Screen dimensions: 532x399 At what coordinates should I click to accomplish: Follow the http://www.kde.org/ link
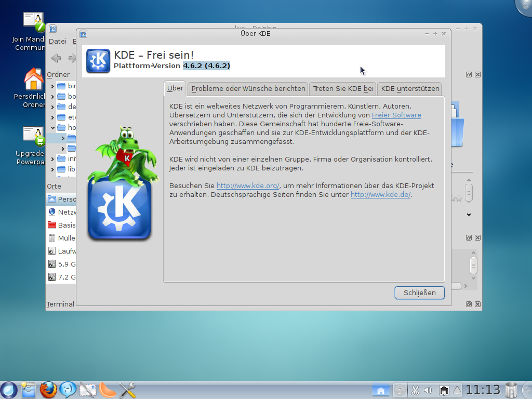pyautogui.click(x=247, y=185)
